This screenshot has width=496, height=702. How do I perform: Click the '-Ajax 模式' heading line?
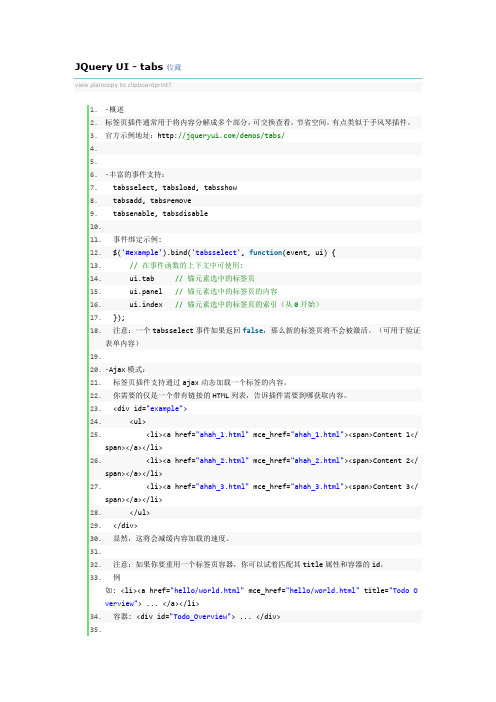(x=125, y=369)
